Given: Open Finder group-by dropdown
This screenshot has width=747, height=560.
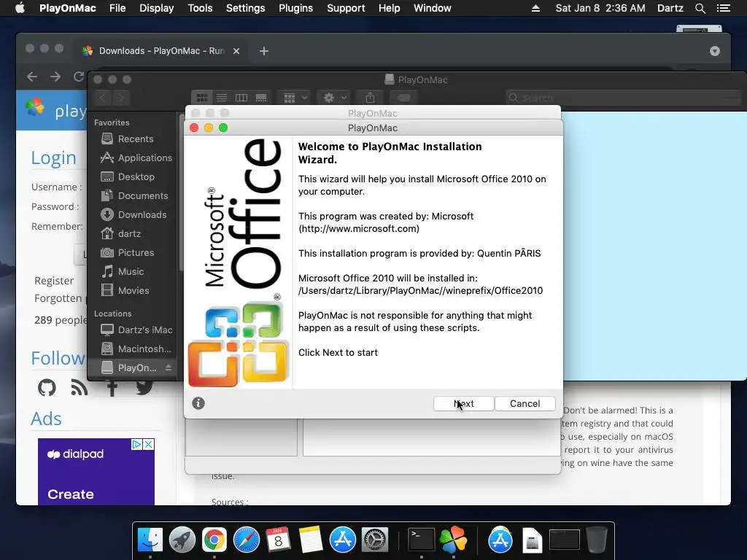Looking at the screenshot, I should click(x=295, y=98).
